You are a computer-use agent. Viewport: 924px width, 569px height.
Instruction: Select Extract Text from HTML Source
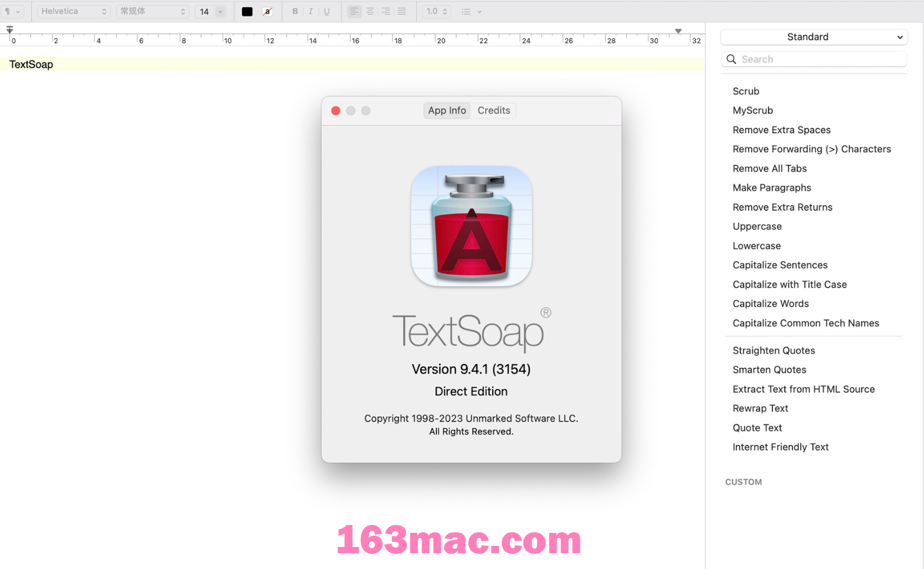coord(804,389)
